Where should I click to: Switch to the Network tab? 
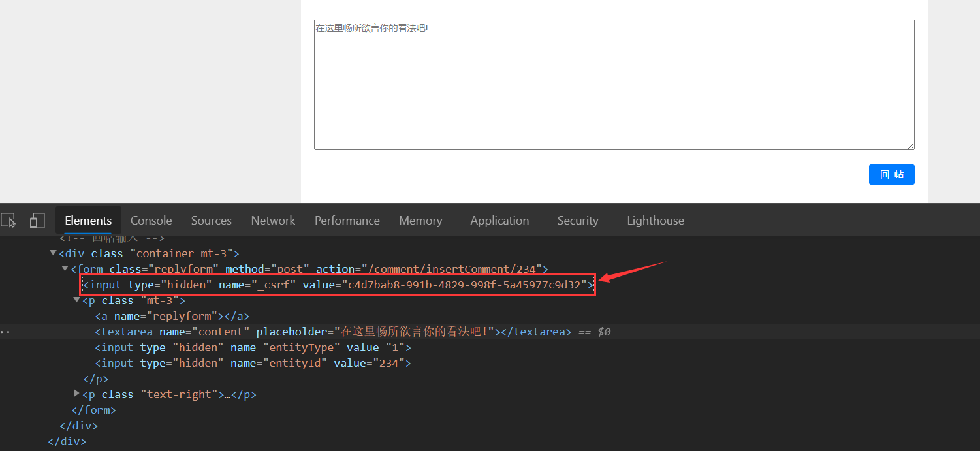[273, 221]
